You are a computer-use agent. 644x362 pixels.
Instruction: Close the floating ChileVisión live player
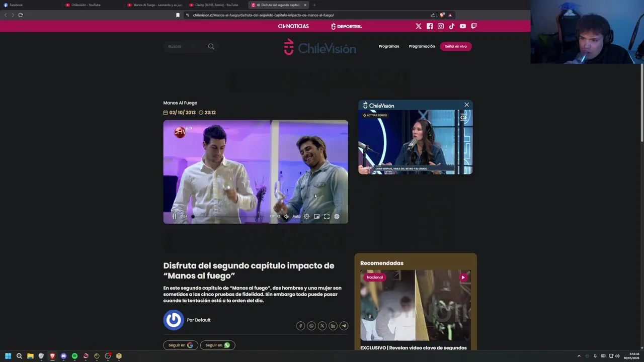tap(466, 105)
